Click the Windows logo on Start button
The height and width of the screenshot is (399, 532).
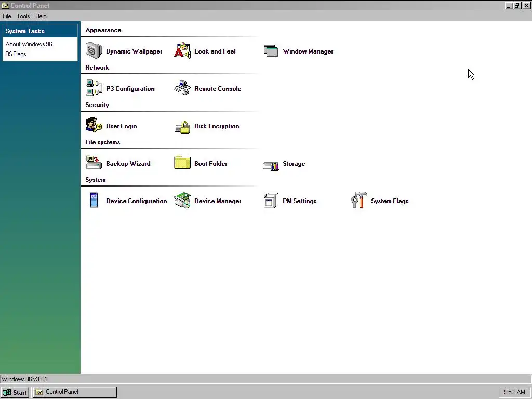(7, 393)
